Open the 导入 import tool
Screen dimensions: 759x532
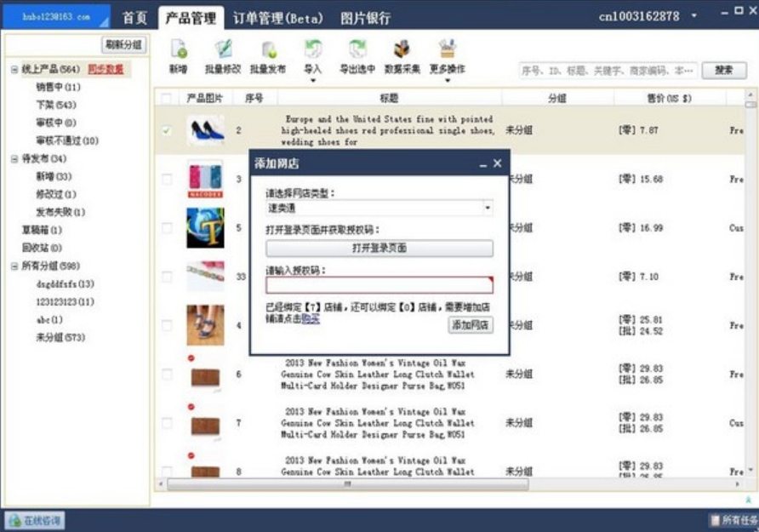point(312,50)
